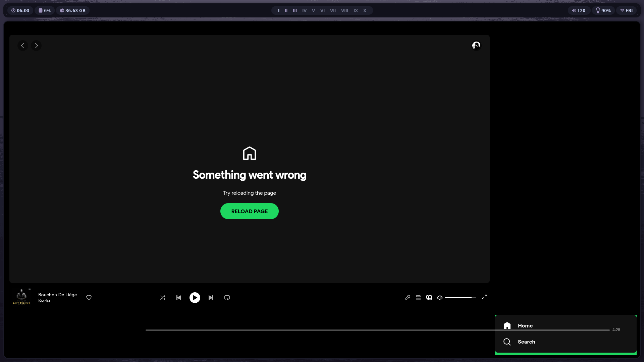Toggle repeat mode
The height and width of the screenshot is (362, 644).
point(227,298)
